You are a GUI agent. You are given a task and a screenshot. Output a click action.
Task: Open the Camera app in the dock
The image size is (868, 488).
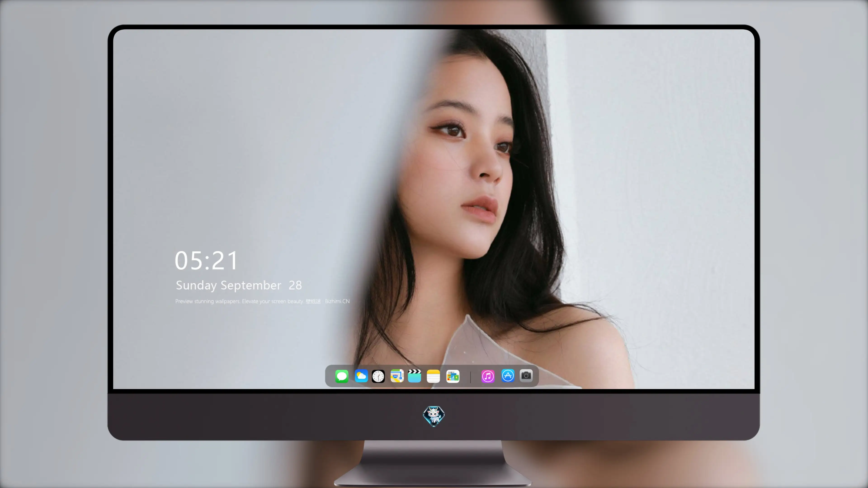(x=526, y=376)
